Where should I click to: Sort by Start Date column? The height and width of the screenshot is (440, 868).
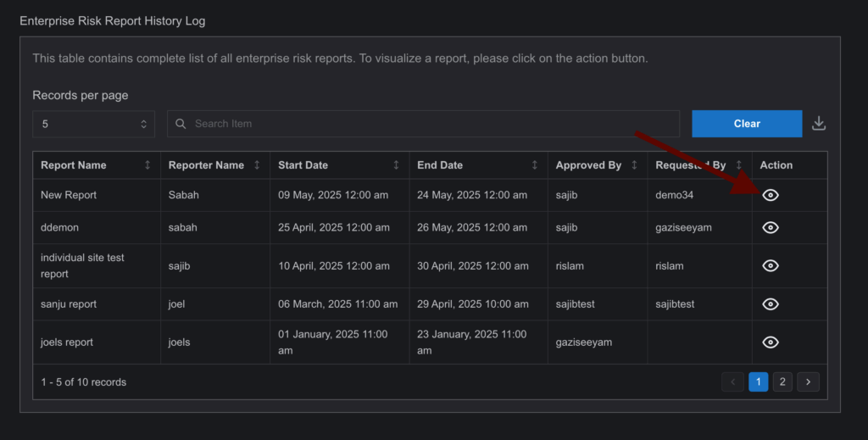(396, 165)
